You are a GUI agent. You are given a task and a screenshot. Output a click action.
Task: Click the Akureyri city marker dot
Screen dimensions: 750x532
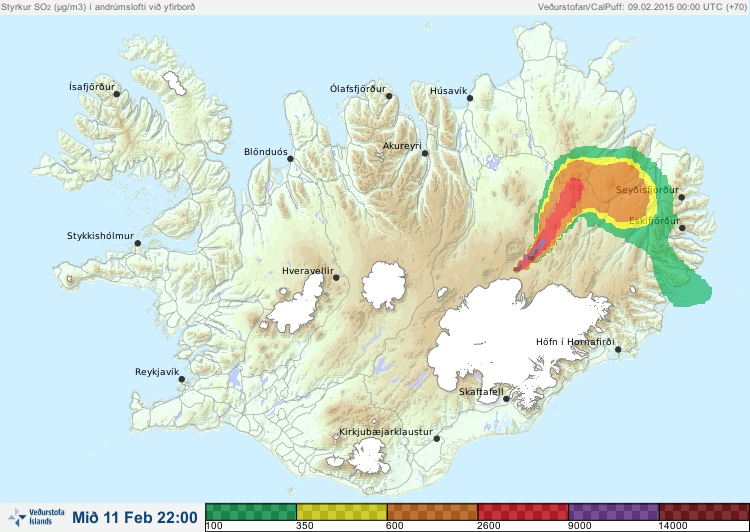pyautogui.click(x=425, y=153)
